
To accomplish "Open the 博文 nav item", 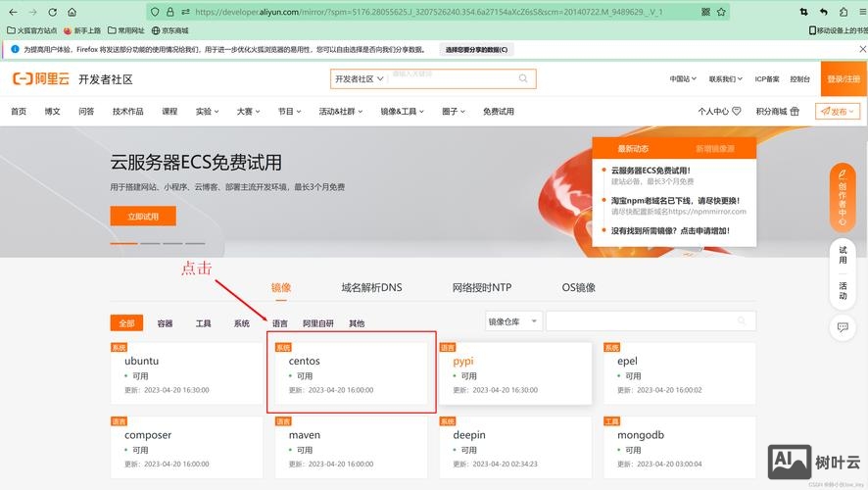I will click(x=52, y=112).
